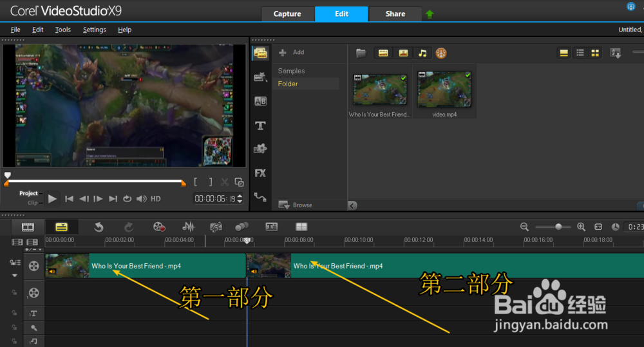Open the Tools menu
Viewport: 644px width, 347px height.
pyautogui.click(x=63, y=30)
